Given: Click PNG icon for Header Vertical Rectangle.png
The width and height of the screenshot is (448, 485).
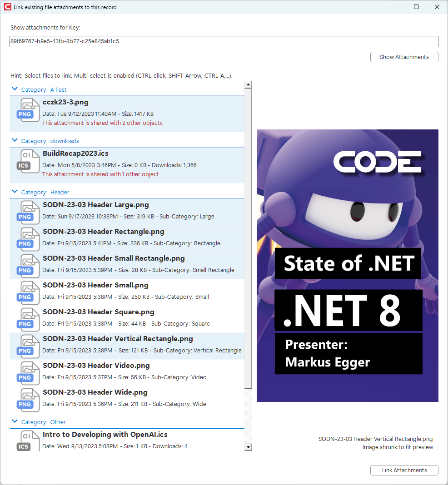Looking at the screenshot, I should 28,346.
